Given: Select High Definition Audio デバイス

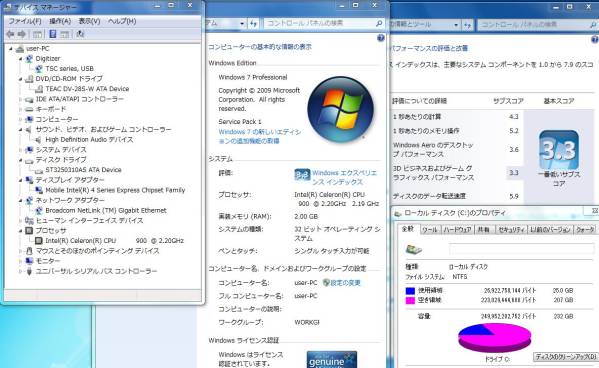Looking at the screenshot, I should click(89, 140).
